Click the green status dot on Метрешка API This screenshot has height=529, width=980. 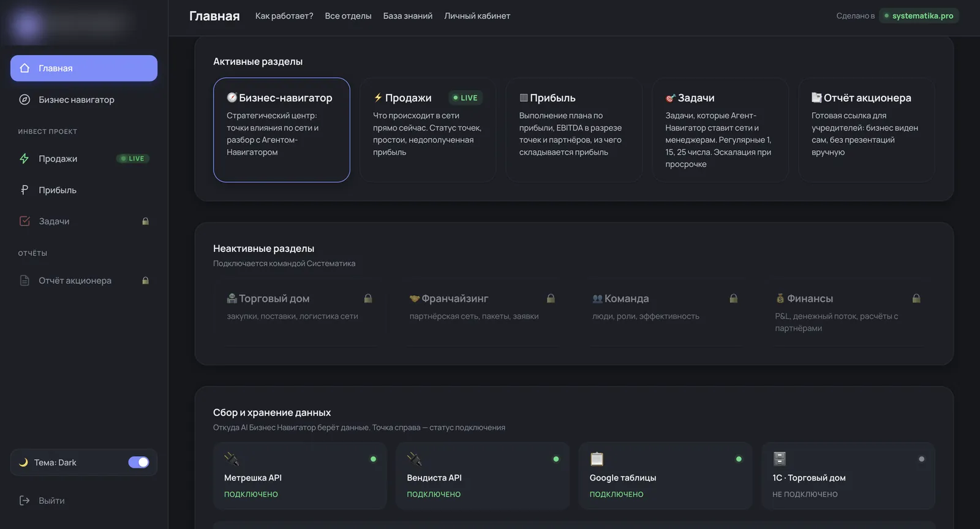(x=373, y=459)
